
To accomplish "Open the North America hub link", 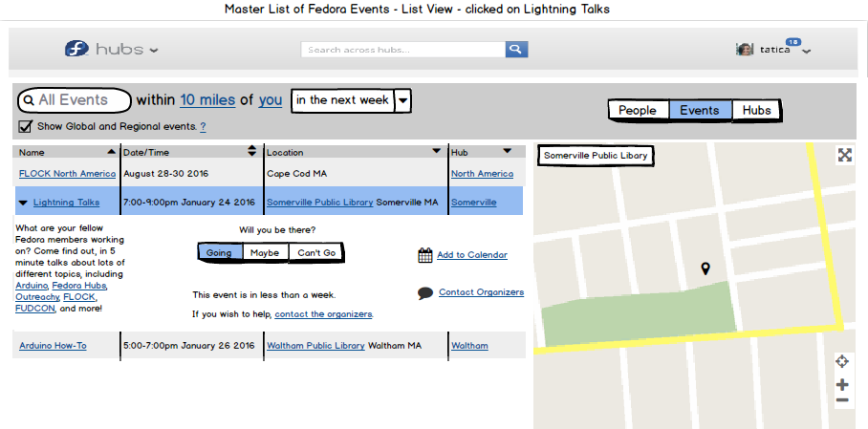I will click(482, 173).
